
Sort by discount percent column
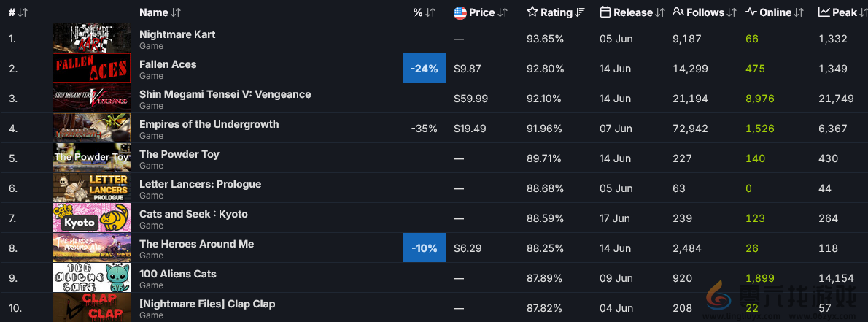(x=424, y=12)
